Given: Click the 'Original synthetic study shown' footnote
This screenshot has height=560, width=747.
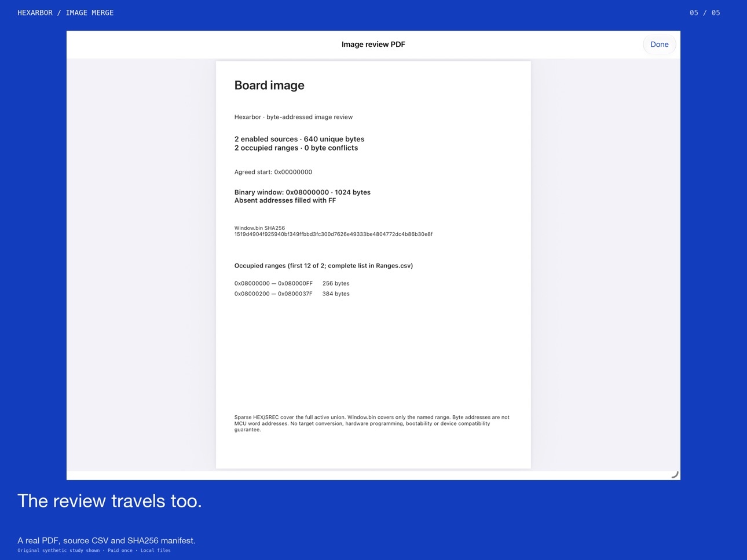Looking at the screenshot, I should point(94,550).
